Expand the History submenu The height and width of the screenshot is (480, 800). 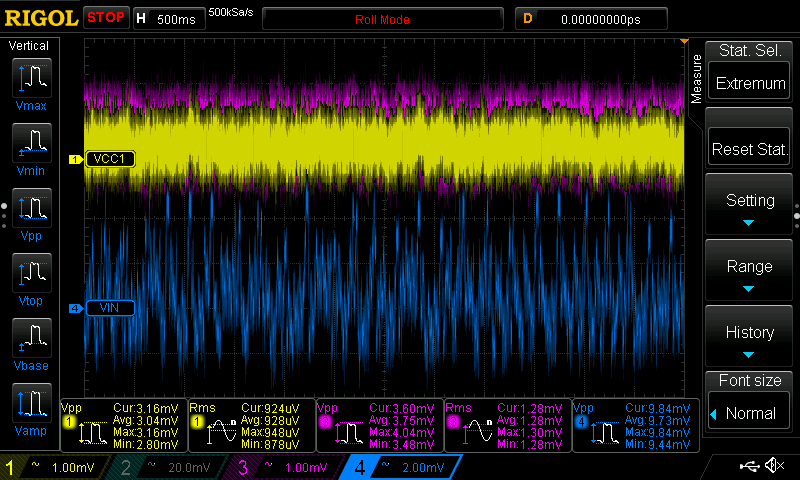click(749, 337)
